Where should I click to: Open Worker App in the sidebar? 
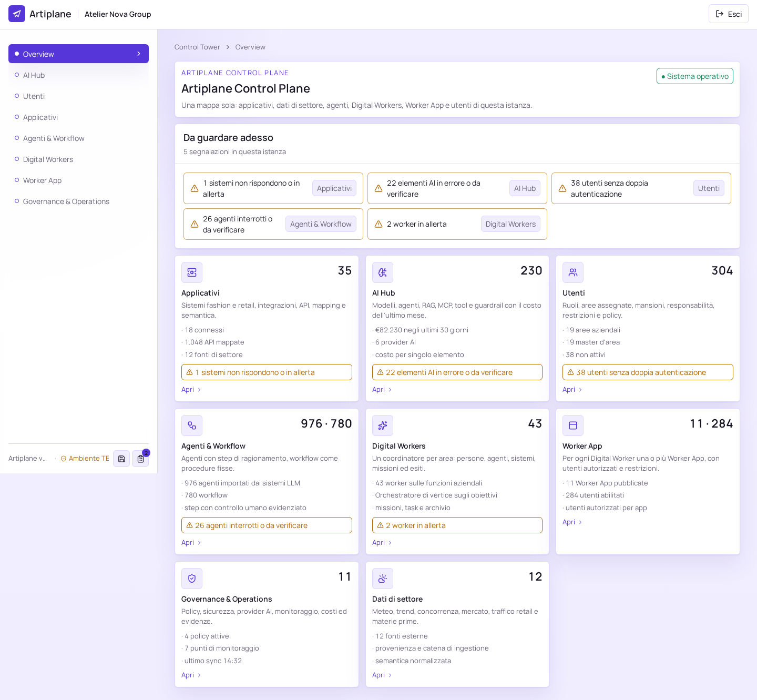click(x=78, y=180)
